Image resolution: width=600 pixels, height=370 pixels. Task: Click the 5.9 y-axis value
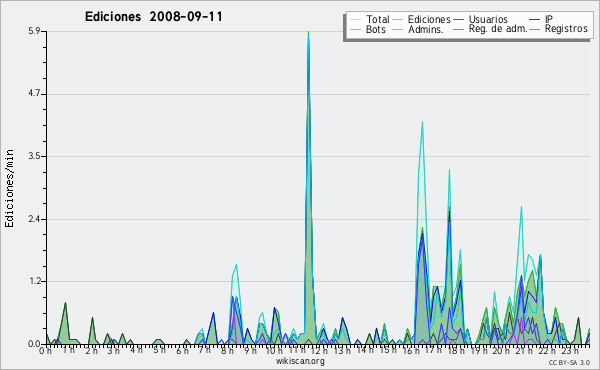pyautogui.click(x=34, y=31)
